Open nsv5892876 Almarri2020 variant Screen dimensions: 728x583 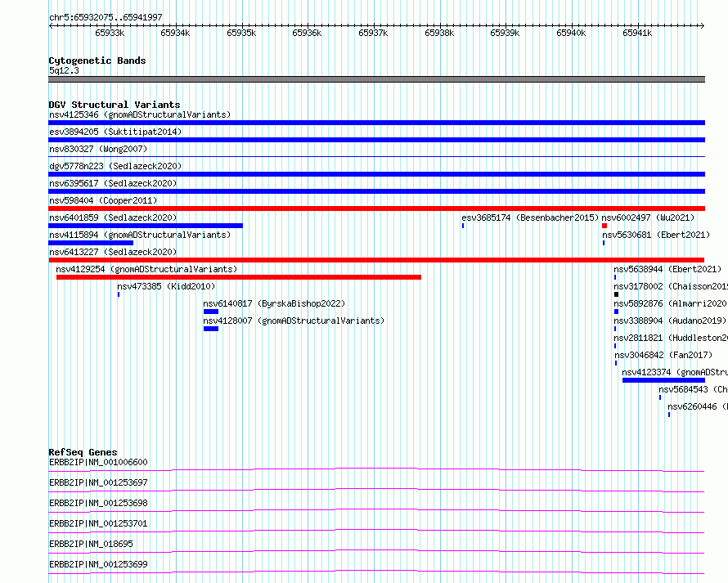[671, 303]
